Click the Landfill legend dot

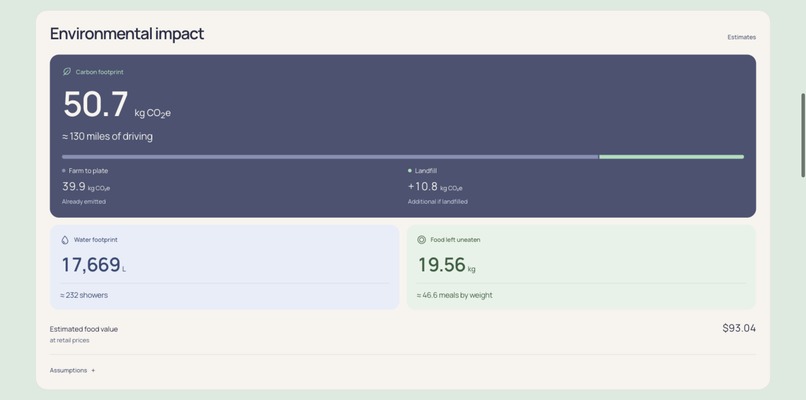point(410,171)
